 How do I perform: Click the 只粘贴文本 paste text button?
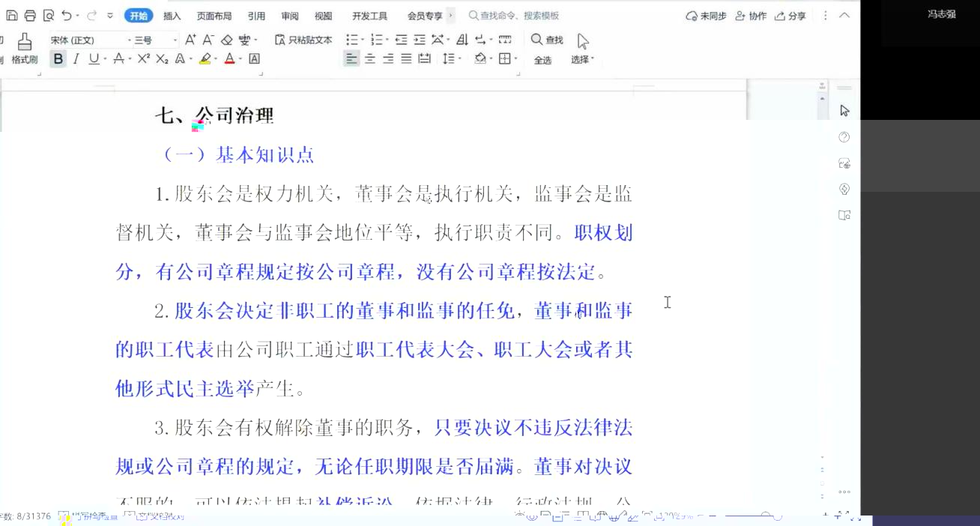pos(303,40)
